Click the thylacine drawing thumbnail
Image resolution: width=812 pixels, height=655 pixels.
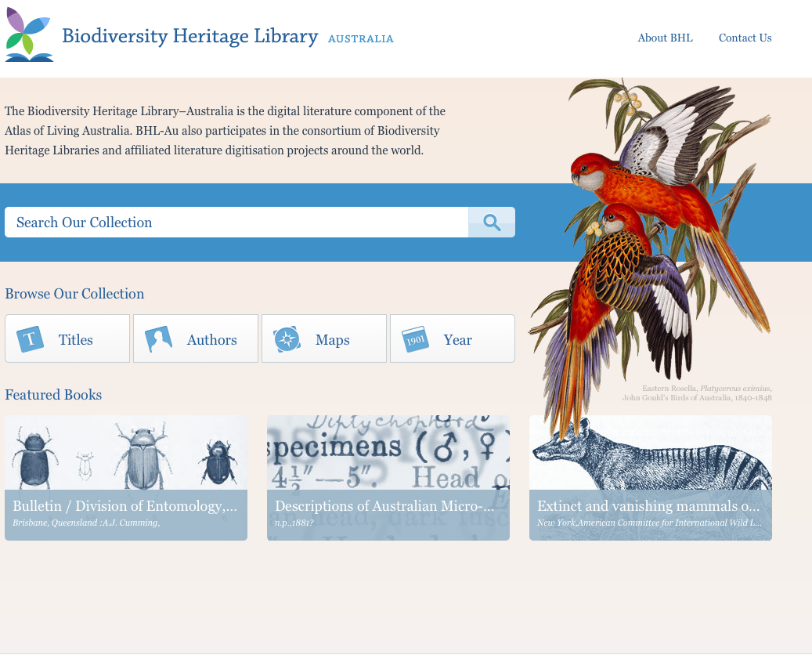click(x=650, y=453)
